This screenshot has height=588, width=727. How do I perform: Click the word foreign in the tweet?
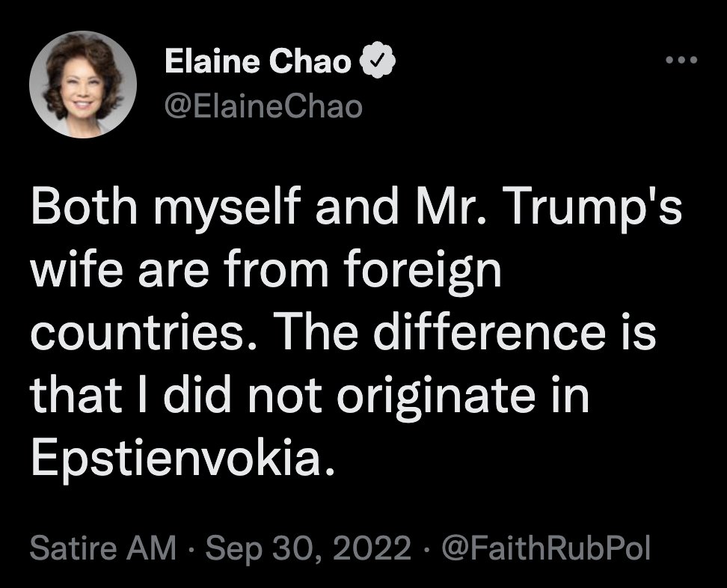coord(423,271)
